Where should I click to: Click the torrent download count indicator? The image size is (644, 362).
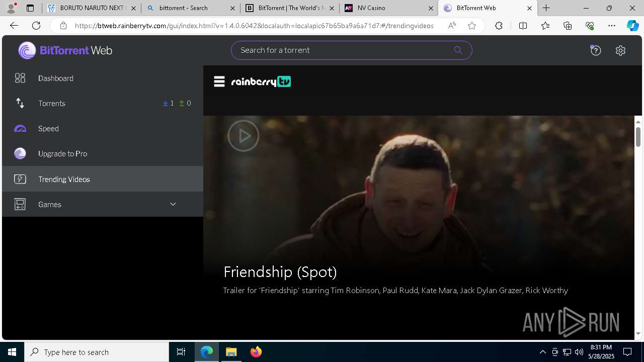click(x=168, y=103)
